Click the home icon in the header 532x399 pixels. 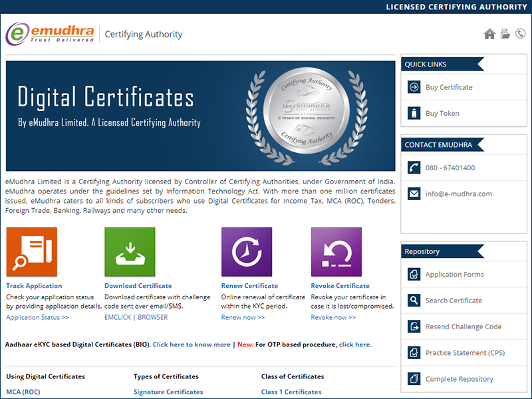[489, 34]
